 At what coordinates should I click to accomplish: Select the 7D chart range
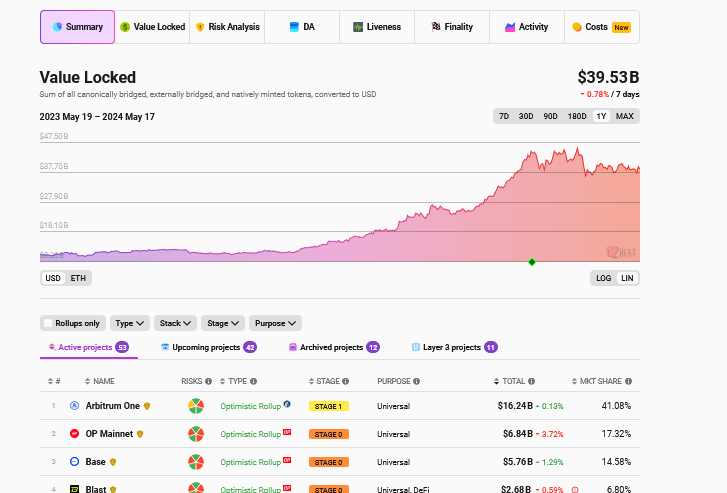tap(504, 116)
